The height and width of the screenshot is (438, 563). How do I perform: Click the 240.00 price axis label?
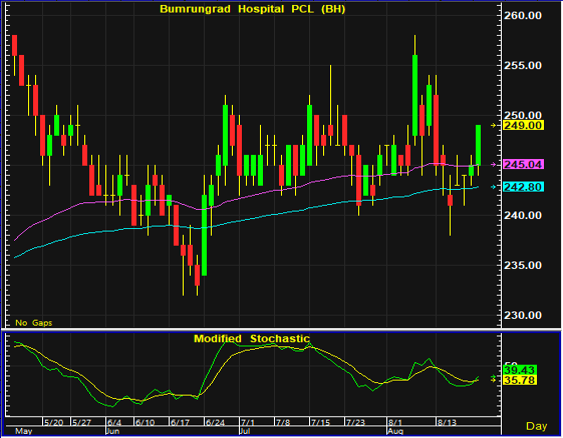coord(522,215)
